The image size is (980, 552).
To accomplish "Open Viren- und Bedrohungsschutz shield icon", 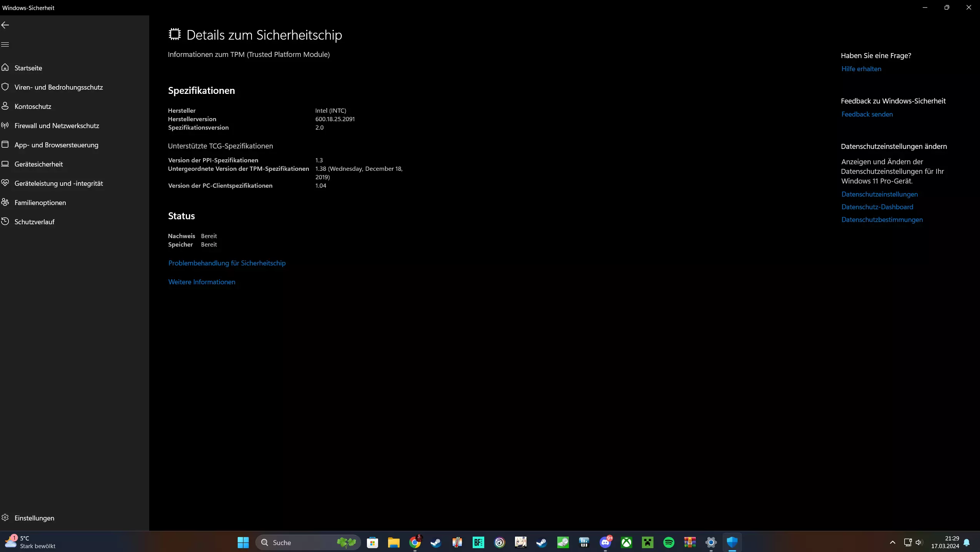I will coord(5,87).
